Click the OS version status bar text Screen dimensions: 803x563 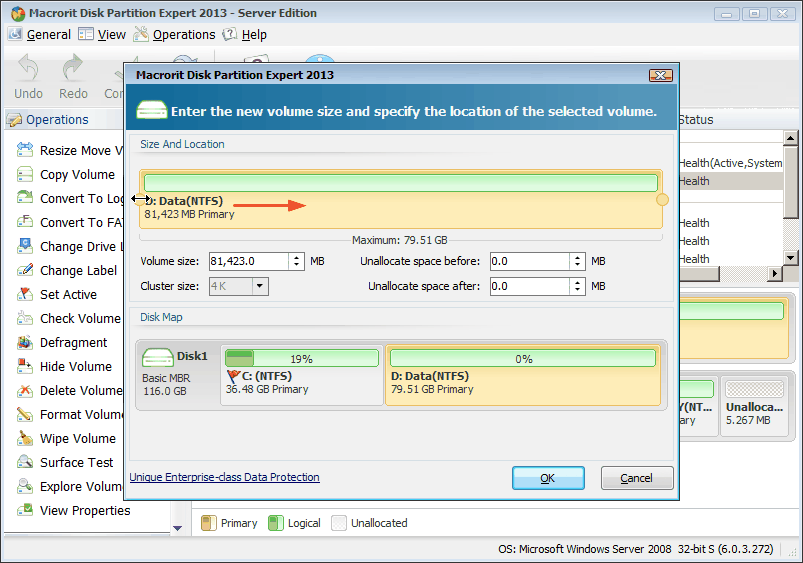coord(636,549)
